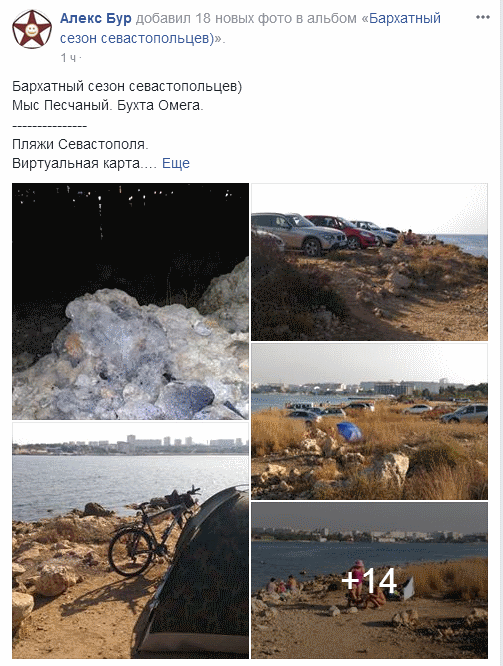Open the parked cars on cliff photo

tap(369, 262)
